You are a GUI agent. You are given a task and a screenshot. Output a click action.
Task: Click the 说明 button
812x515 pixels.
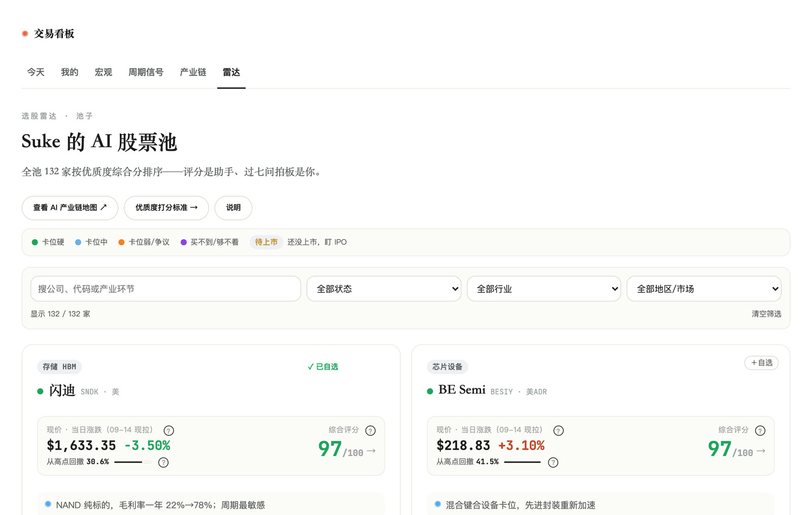(233, 208)
